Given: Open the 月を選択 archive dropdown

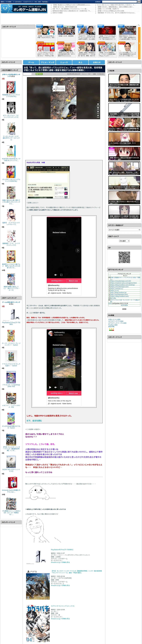Looking at the screenshot, I should click(124, 241).
